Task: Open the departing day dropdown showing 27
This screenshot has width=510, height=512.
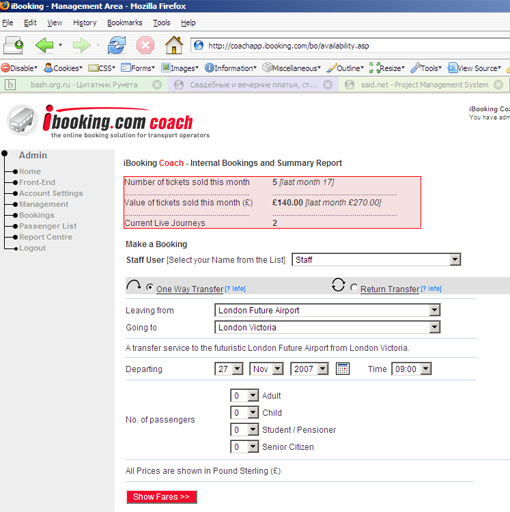Action: click(x=229, y=369)
